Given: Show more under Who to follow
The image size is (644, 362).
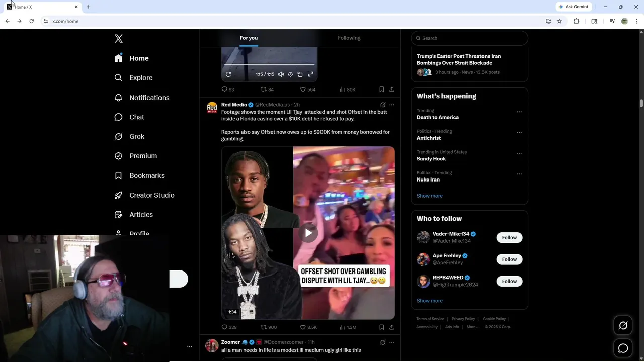Looking at the screenshot, I should (x=430, y=301).
